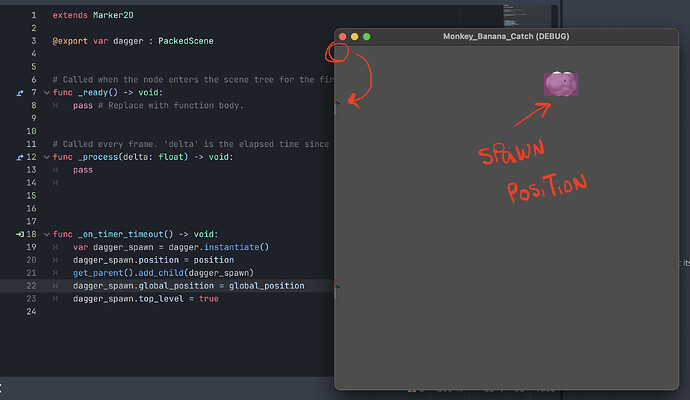Click '_process' function name on line 12
This screenshot has width=690, height=400.
click(98, 157)
